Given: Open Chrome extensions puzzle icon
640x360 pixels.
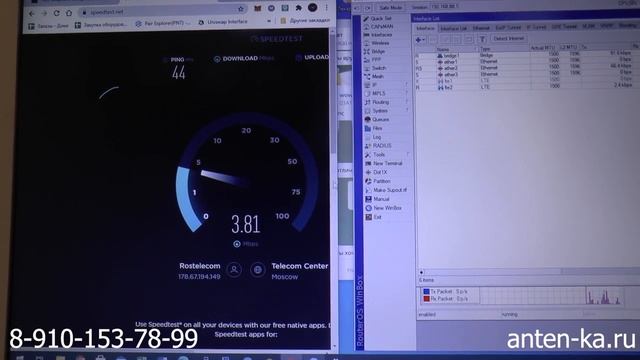Looking at the screenshot, I should (x=299, y=8).
